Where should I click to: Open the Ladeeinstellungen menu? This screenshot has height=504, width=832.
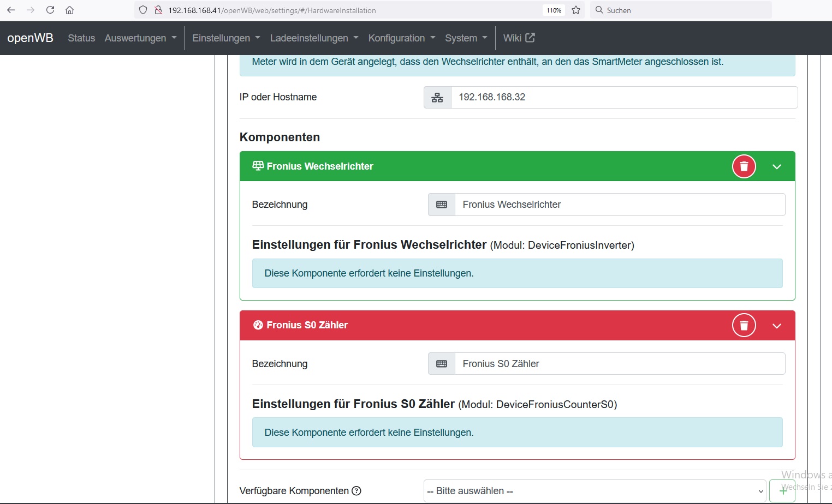coord(314,38)
